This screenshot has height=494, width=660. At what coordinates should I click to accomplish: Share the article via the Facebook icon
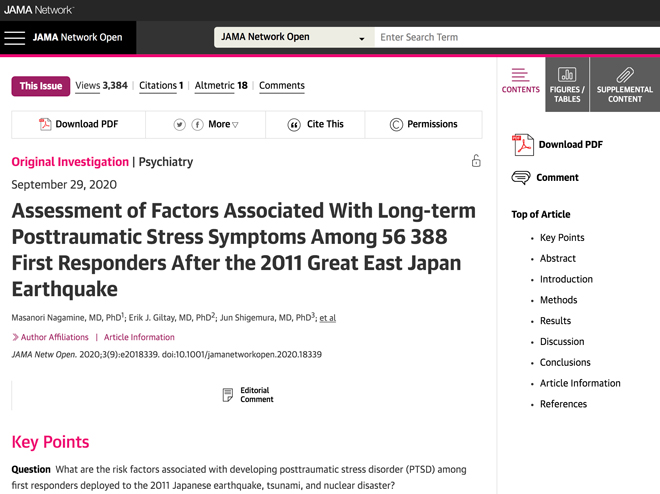coord(197,125)
